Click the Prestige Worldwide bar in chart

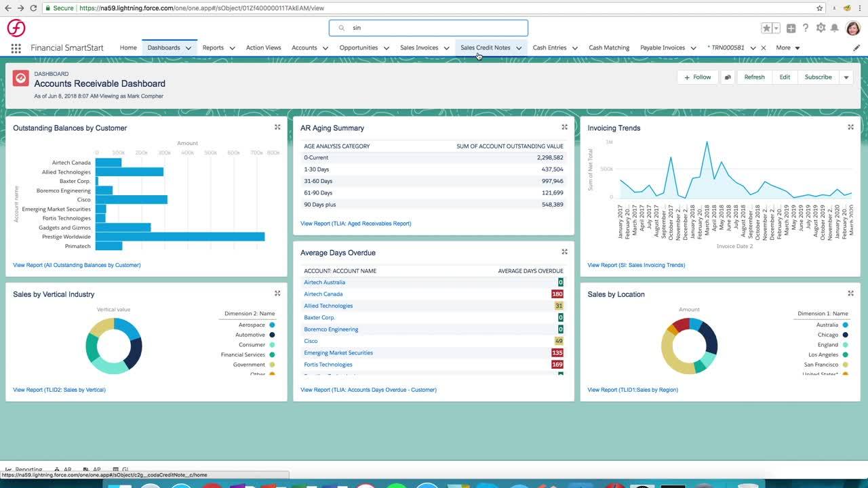click(x=180, y=237)
